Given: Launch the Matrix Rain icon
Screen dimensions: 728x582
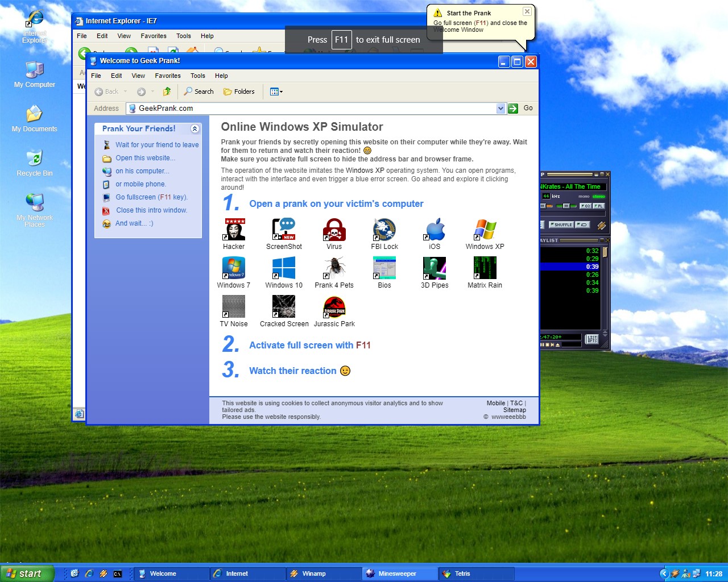Looking at the screenshot, I should (485, 272).
